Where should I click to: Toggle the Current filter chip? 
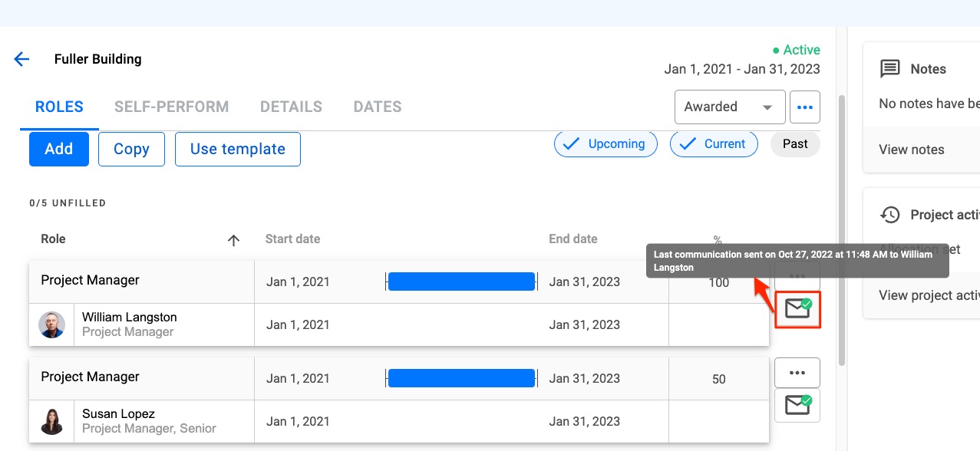coord(714,144)
